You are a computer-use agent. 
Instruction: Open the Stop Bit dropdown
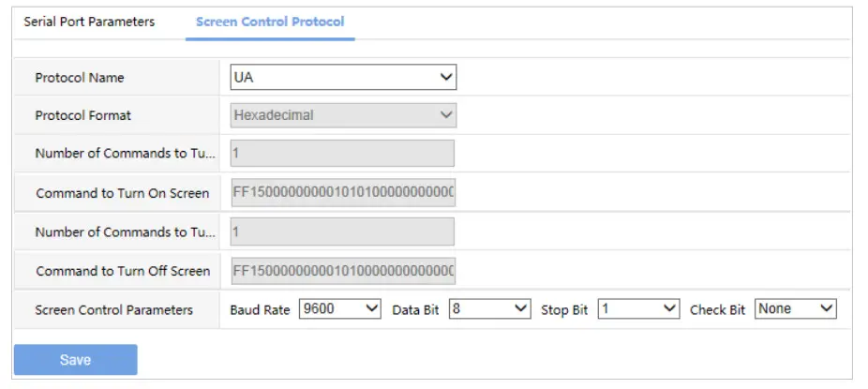pyautogui.click(x=637, y=309)
